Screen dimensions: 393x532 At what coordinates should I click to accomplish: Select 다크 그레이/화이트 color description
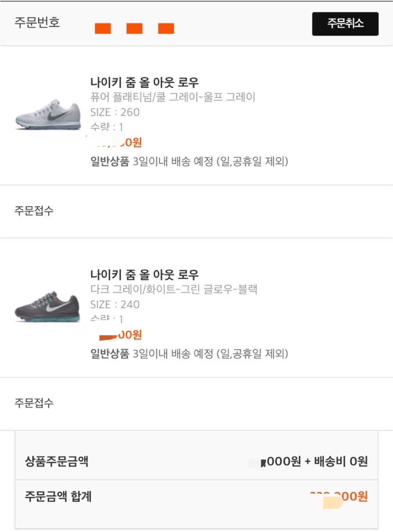(x=174, y=289)
